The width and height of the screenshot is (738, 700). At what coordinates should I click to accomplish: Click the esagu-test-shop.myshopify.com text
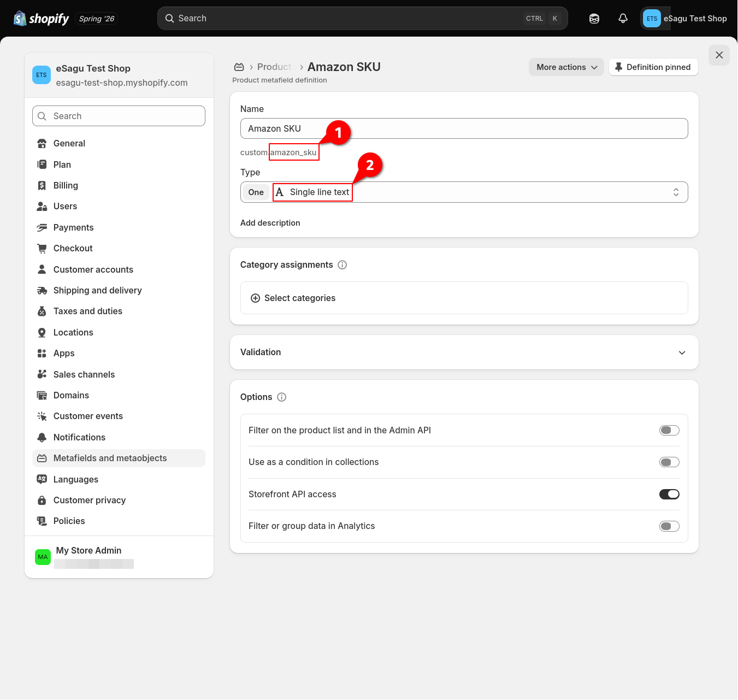(x=122, y=83)
